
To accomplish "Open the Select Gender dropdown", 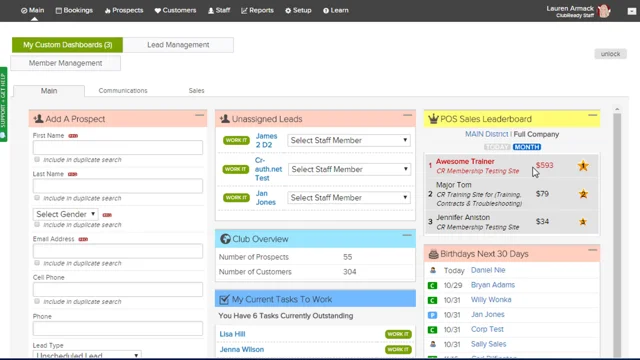I will click(x=65, y=214).
